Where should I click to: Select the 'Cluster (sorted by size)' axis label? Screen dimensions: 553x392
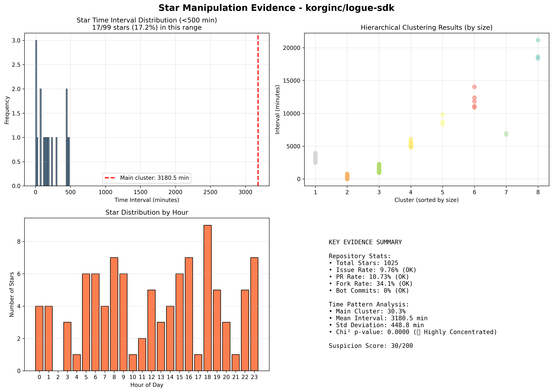point(427,200)
